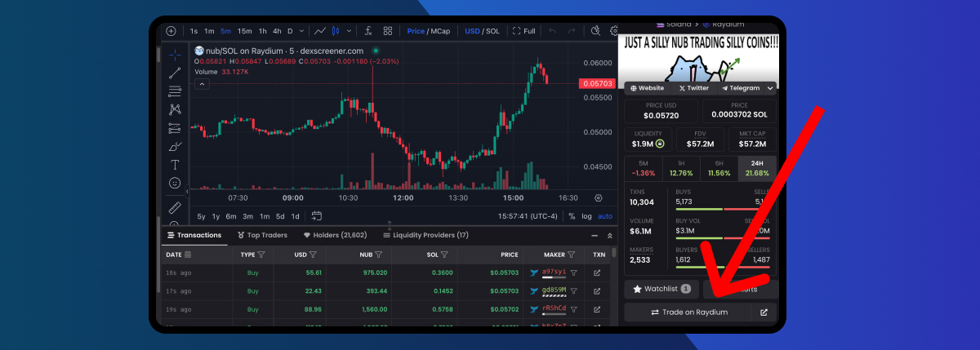The image size is (980, 350).
Task: Open the forecasting and measurement tool
Action: [175, 128]
